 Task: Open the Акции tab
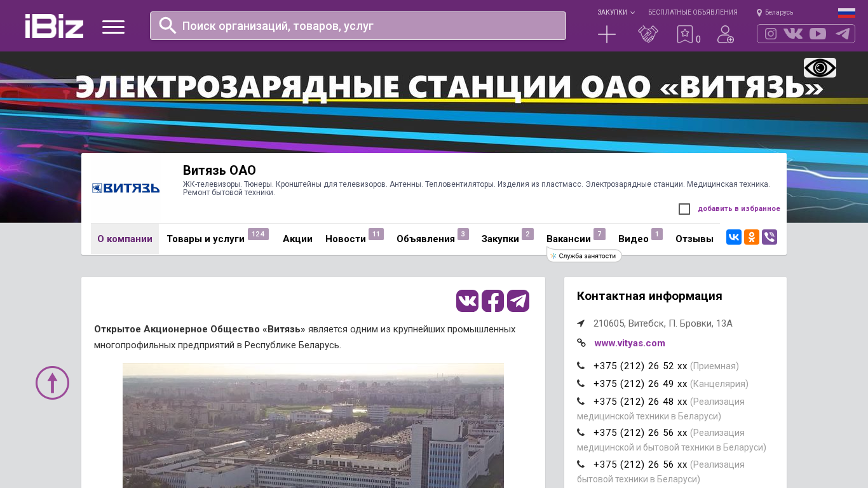(x=297, y=239)
